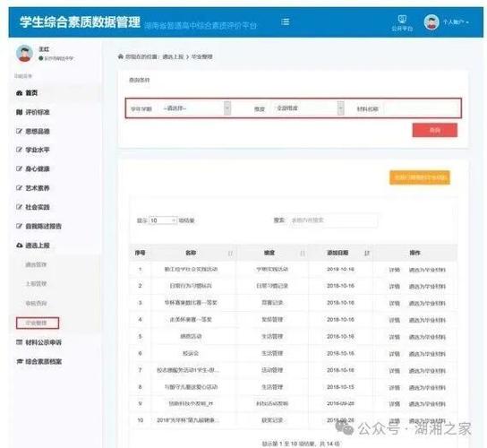This screenshot has height=448, width=487.
Task: Open 详情 for row 6
Action: (x=395, y=354)
